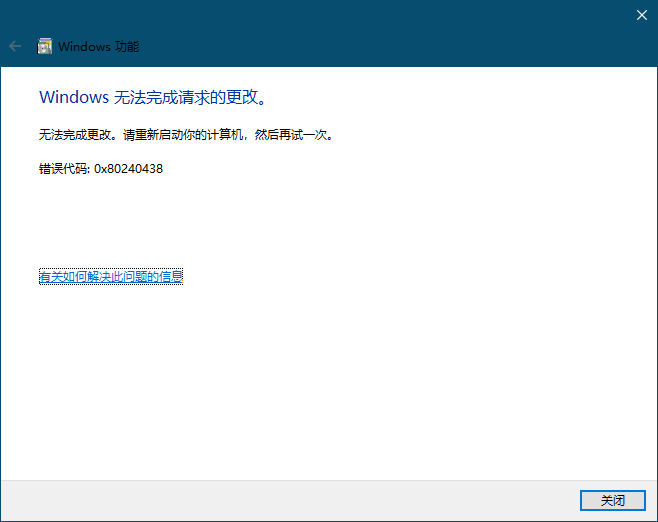This screenshot has width=658, height=522.
Task: Click the back arrow in header
Action: [15, 46]
